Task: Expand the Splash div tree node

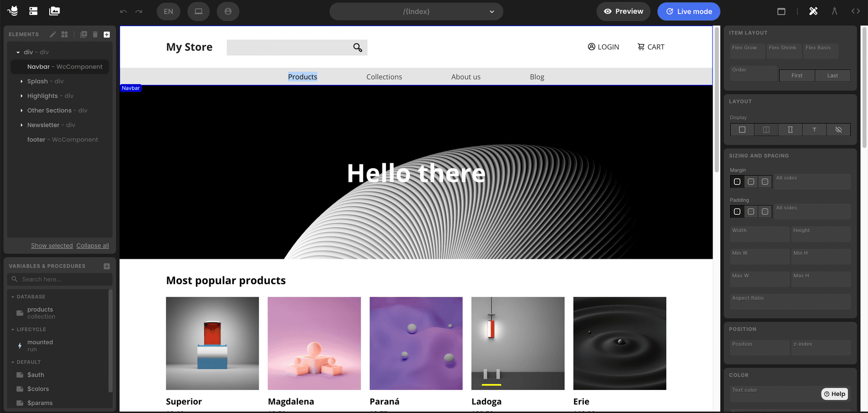Action: [22, 81]
